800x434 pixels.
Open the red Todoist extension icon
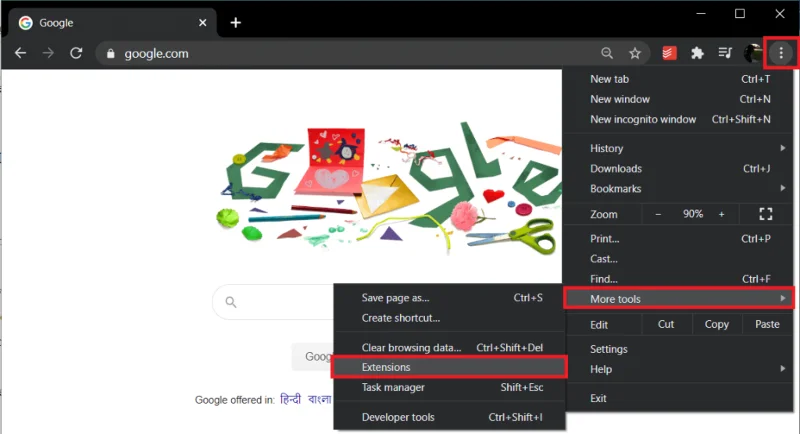669,53
